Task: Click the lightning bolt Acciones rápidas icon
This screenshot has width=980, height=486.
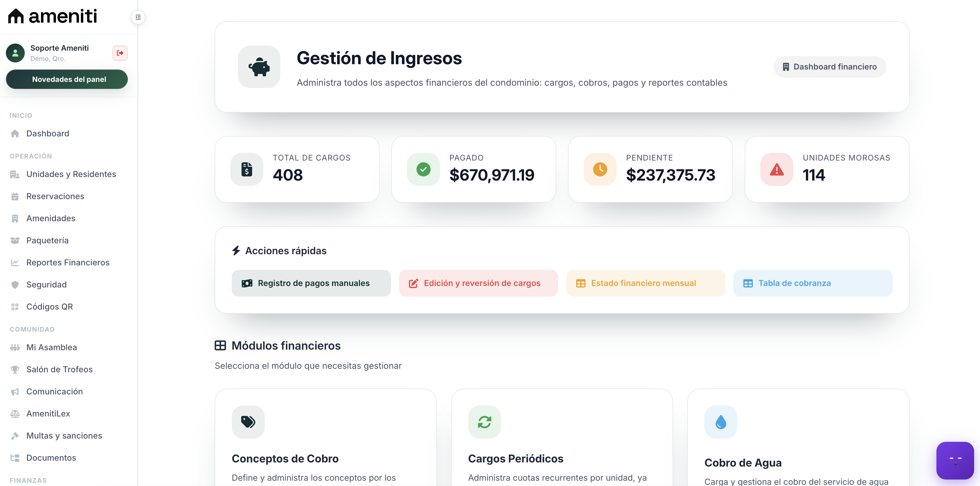Action: click(x=236, y=250)
